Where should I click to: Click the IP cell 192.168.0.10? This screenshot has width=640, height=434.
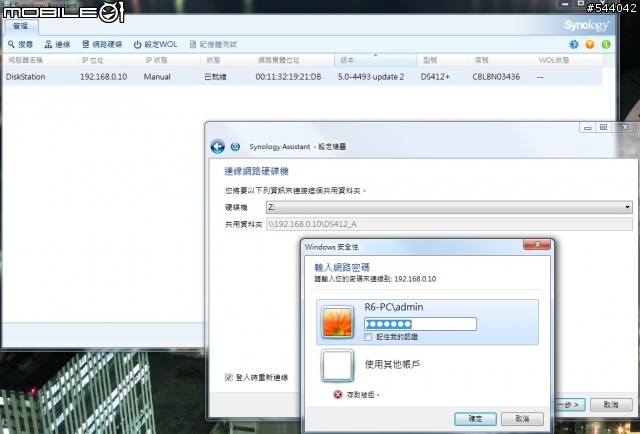pyautogui.click(x=103, y=77)
